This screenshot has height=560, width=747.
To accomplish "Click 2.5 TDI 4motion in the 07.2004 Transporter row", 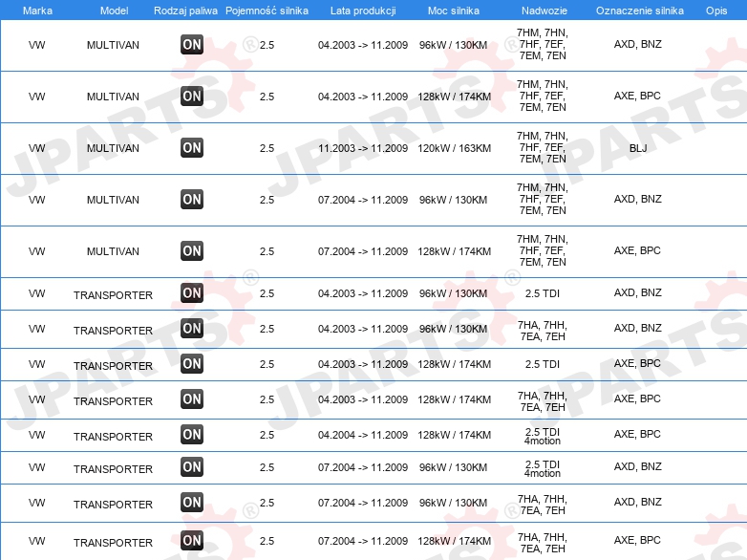I will tap(543, 468).
